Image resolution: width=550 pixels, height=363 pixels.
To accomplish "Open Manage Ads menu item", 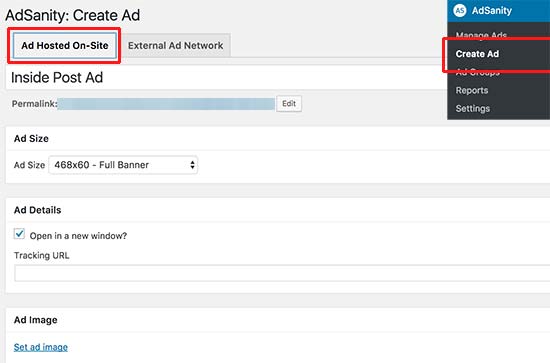I will 481,35.
